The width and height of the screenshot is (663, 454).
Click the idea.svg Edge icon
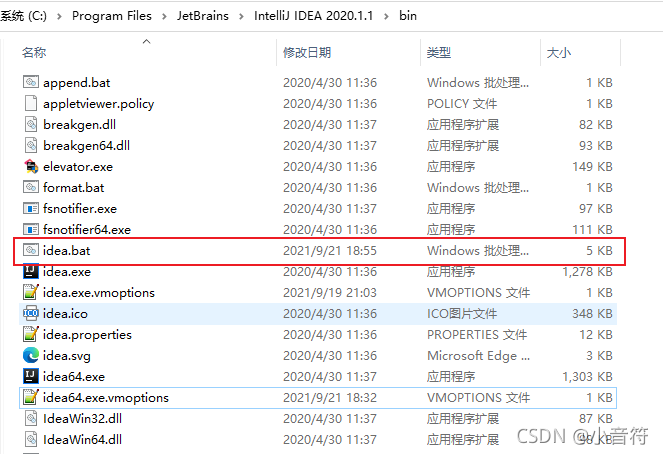click(x=30, y=355)
